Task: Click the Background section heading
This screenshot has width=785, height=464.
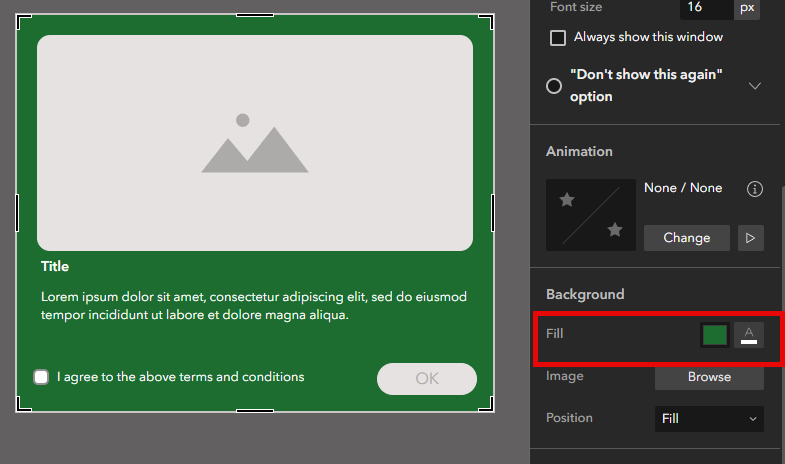Action: 585,294
